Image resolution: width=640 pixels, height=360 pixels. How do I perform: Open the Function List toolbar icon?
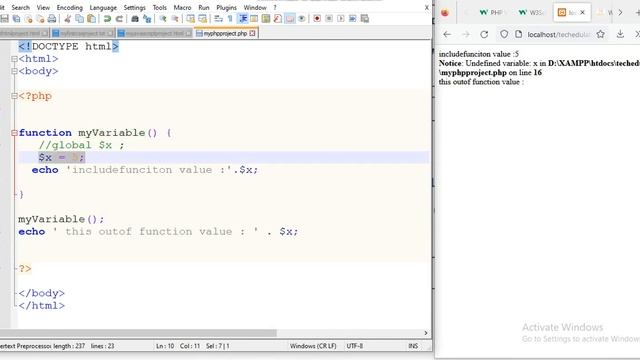pyautogui.click(x=278, y=19)
